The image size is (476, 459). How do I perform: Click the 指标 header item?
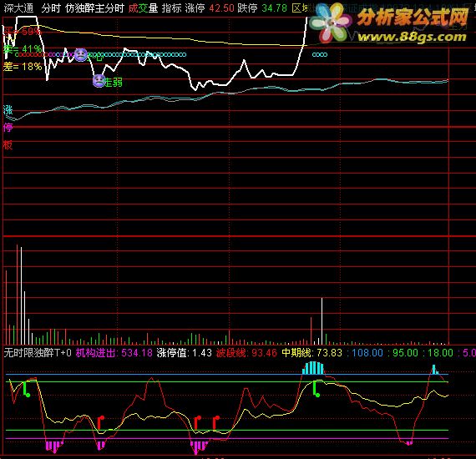(171, 8)
